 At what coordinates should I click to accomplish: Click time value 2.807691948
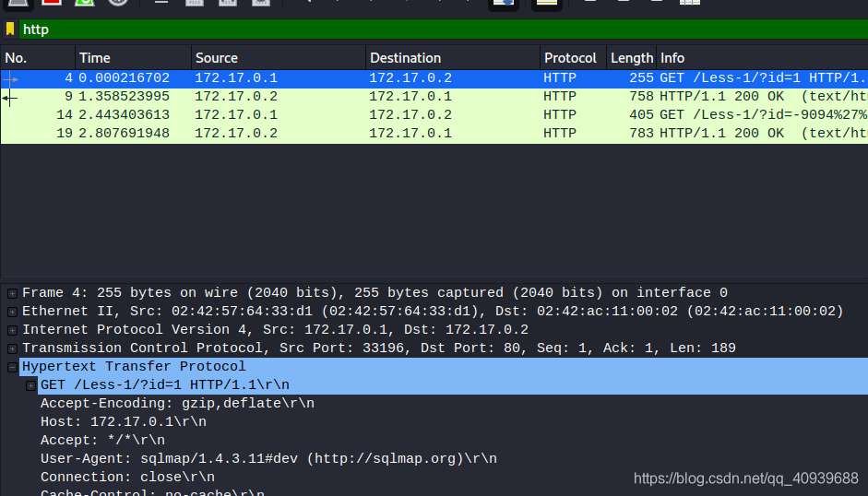(x=124, y=134)
